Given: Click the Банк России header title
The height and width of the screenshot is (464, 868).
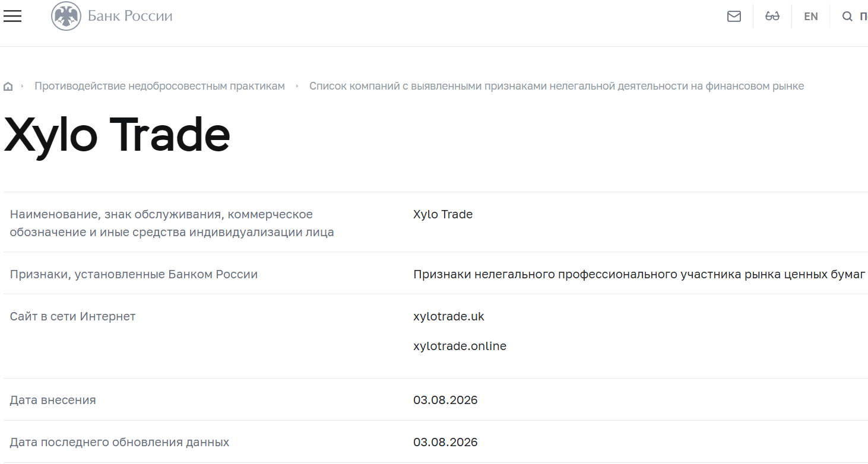Looking at the screenshot, I should tap(130, 16).
